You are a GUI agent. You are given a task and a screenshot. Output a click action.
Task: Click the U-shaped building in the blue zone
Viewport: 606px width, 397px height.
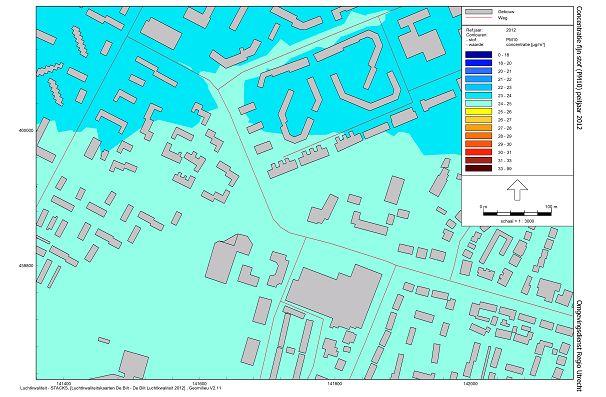(365, 91)
